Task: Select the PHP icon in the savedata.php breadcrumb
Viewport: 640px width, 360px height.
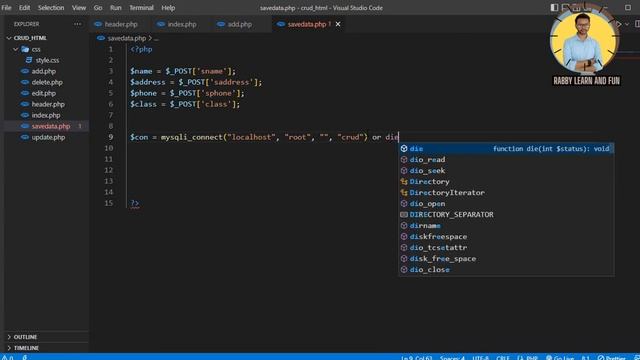Action: coord(101,38)
